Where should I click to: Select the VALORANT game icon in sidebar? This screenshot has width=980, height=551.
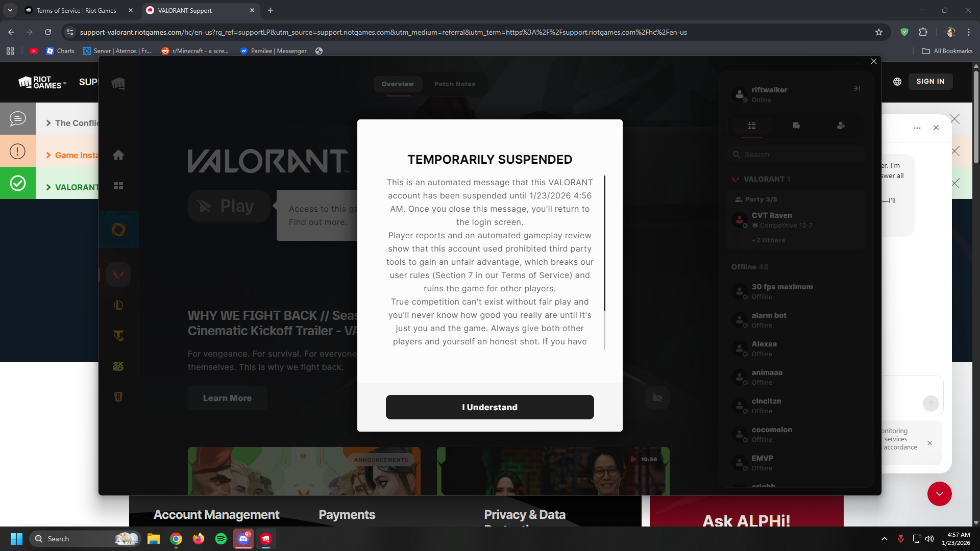[x=118, y=275]
